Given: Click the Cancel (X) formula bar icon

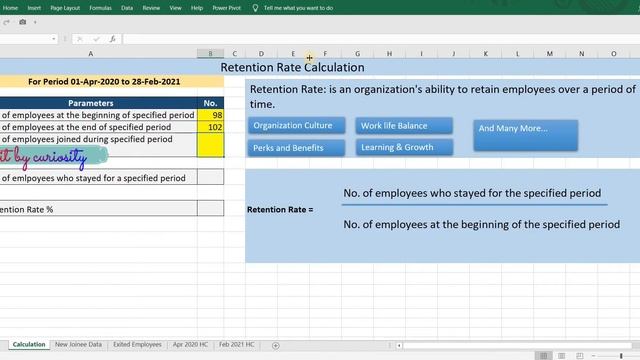Looking at the screenshot, I should pos(80,39).
